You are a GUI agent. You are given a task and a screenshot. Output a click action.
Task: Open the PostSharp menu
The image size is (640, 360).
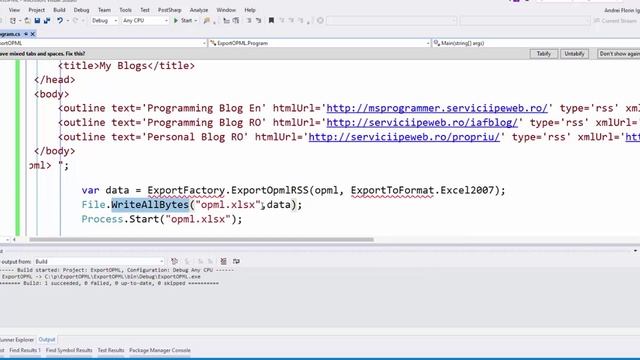(169, 10)
